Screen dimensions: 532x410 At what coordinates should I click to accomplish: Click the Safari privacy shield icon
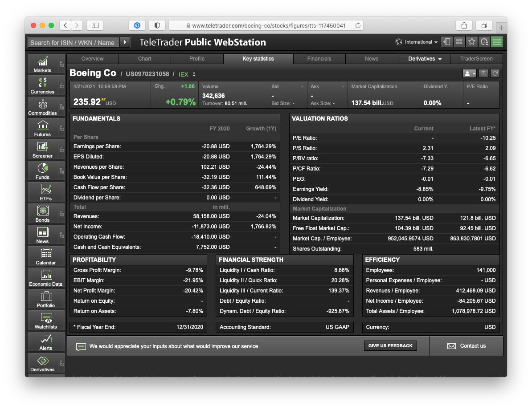click(x=157, y=25)
